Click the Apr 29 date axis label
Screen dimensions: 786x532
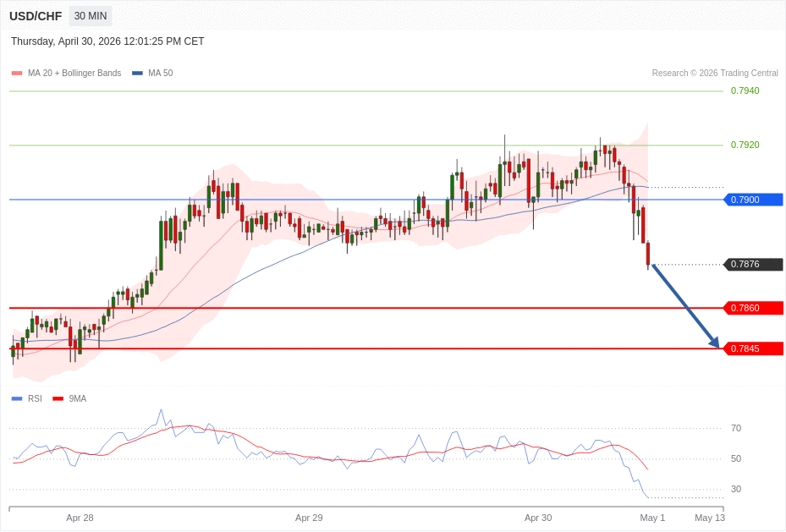click(x=309, y=518)
